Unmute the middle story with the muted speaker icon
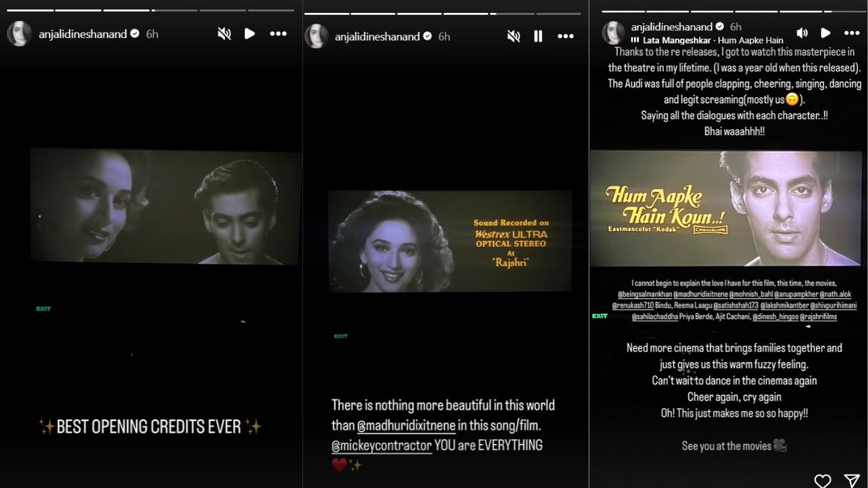This screenshot has height=488, width=868. [514, 37]
